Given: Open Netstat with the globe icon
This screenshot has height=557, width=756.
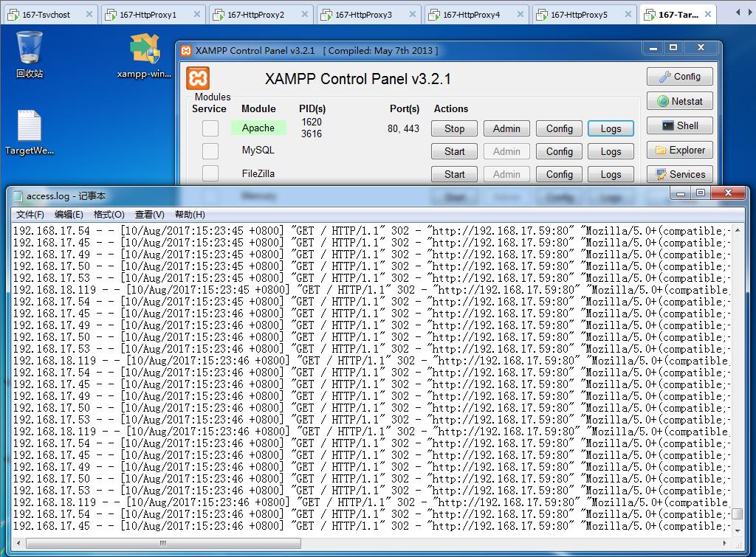Looking at the screenshot, I should [x=679, y=101].
